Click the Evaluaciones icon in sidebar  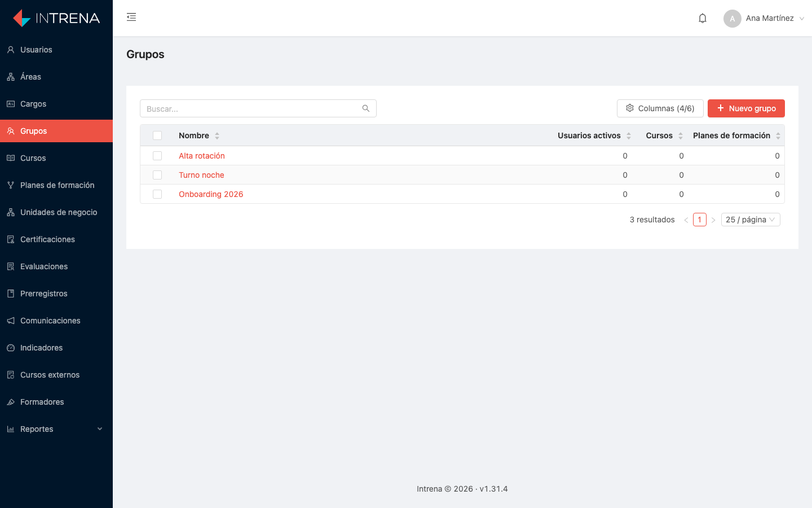[x=11, y=266]
